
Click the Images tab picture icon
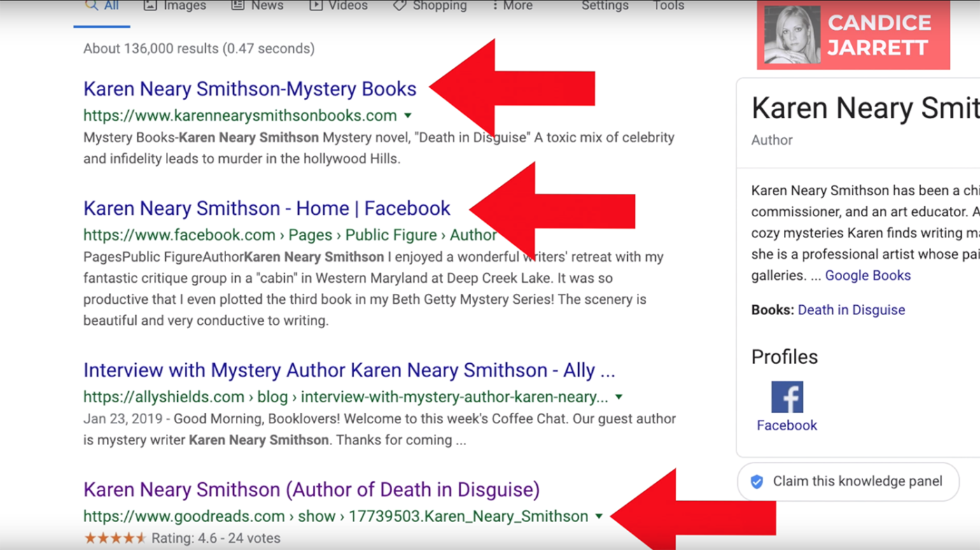[150, 5]
